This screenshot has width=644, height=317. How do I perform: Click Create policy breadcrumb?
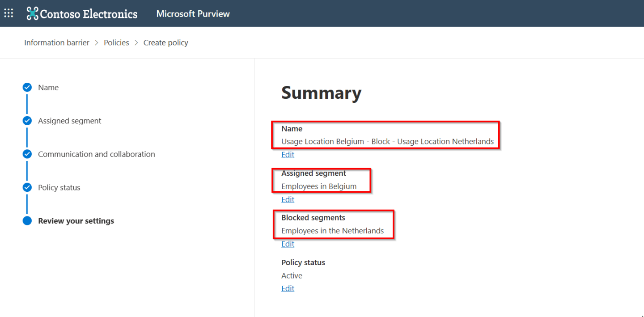(165, 42)
